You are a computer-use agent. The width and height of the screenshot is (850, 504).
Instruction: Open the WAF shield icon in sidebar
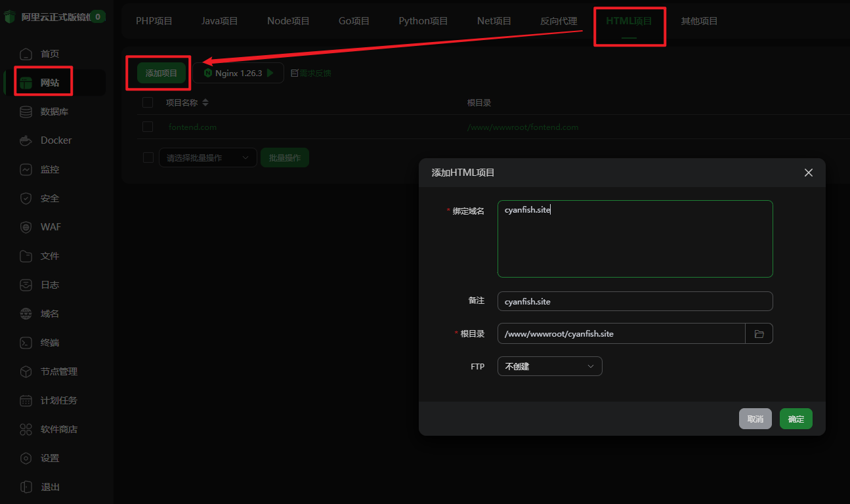click(x=26, y=227)
